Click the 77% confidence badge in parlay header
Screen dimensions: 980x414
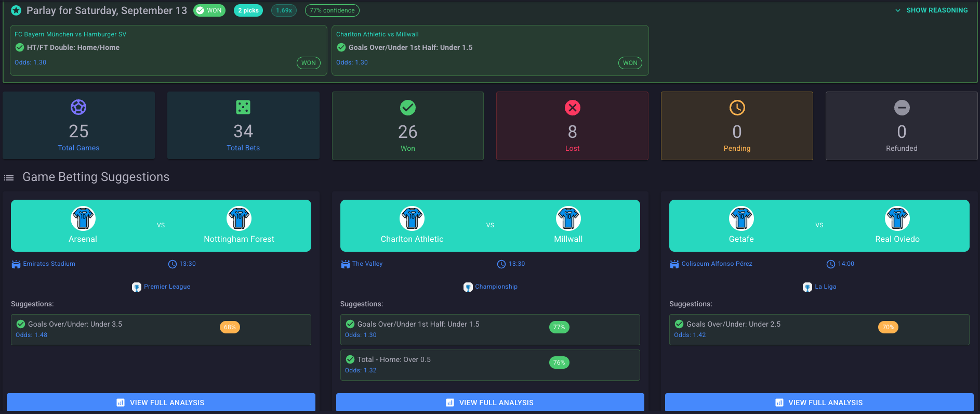click(x=332, y=10)
